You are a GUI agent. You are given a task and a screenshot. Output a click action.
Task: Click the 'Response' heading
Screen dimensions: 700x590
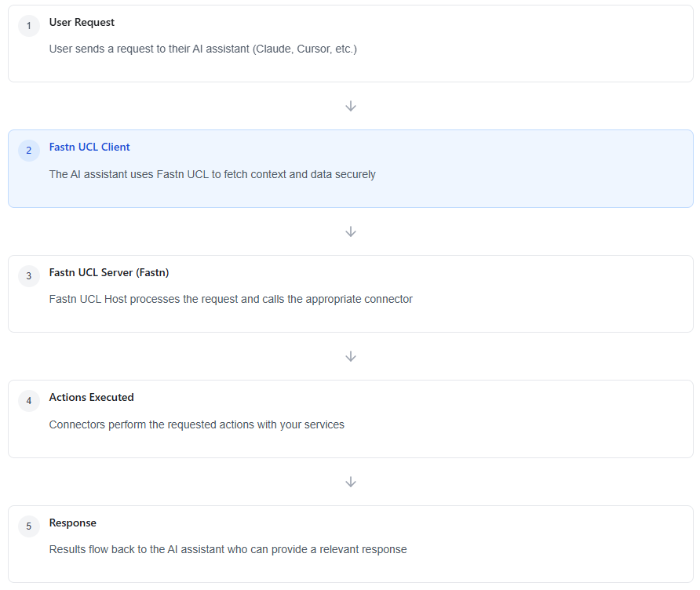tap(73, 523)
